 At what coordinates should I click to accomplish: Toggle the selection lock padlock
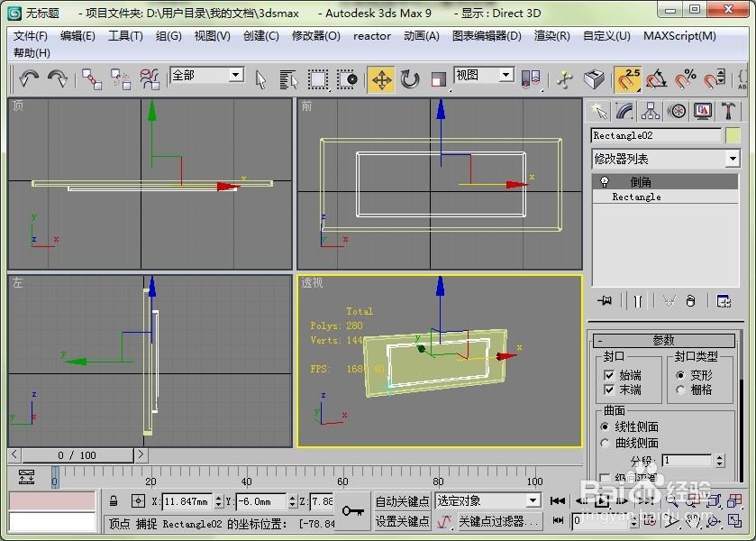(114, 501)
